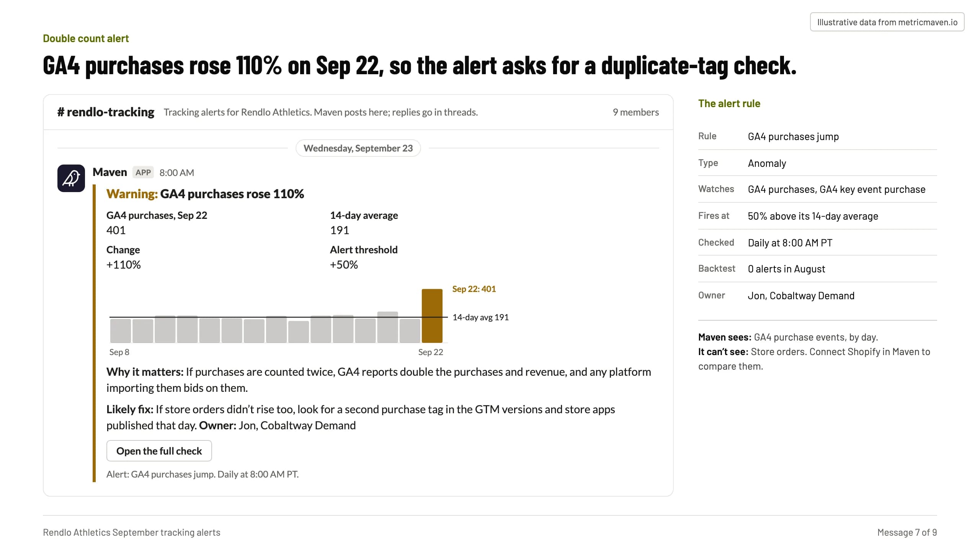The width and height of the screenshot is (980, 551).
Task: Click the highlighted Sep 22 bar in chart
Action: [432, 316]
